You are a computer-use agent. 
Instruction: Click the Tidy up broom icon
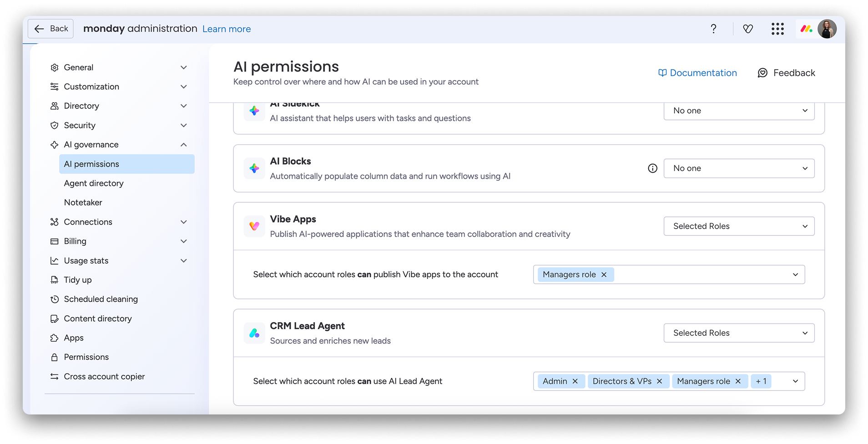click(55, 280)
